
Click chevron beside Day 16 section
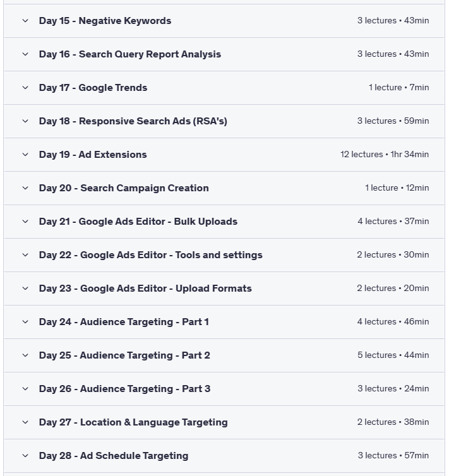(x=25, y=54)
